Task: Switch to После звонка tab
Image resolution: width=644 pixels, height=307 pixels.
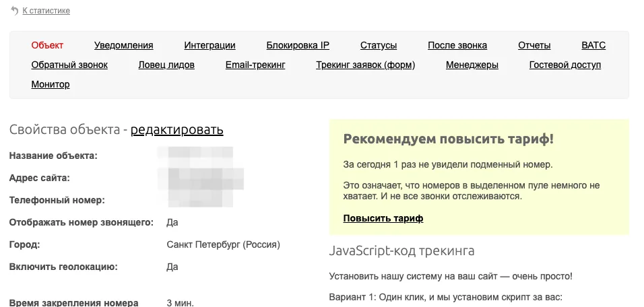Action: point(457,45)
